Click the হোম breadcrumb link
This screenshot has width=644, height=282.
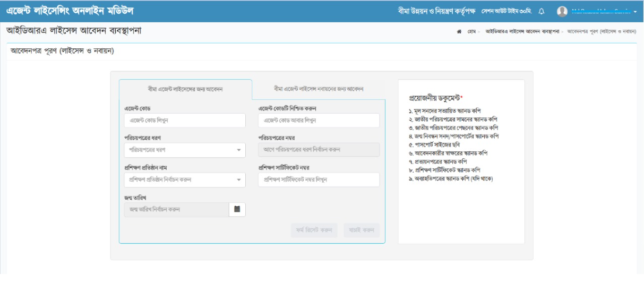click(471, 32)
